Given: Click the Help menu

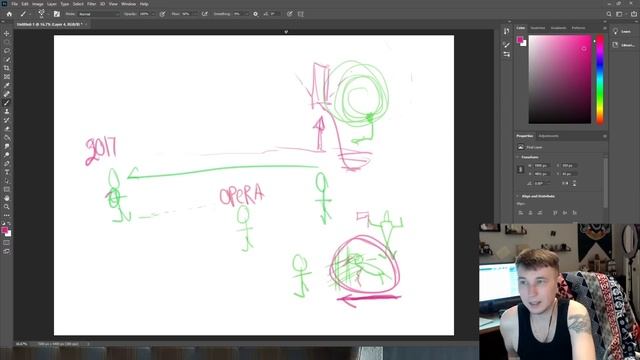Looking at the screenshot, I should click(144, 4).
